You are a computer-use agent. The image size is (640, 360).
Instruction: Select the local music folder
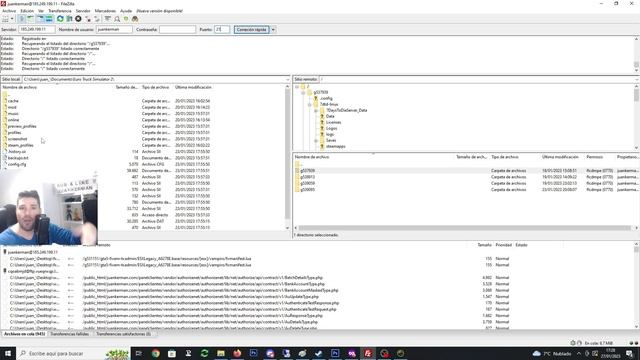13,113
